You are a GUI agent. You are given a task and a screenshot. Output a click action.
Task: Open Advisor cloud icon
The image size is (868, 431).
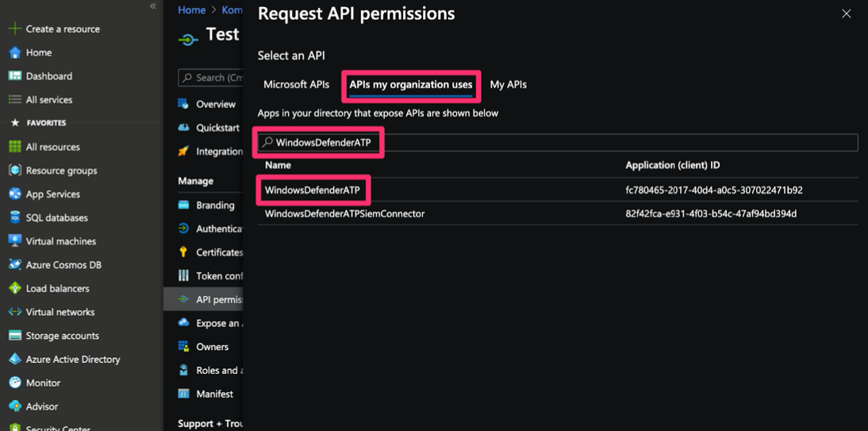tap(15, 406)
